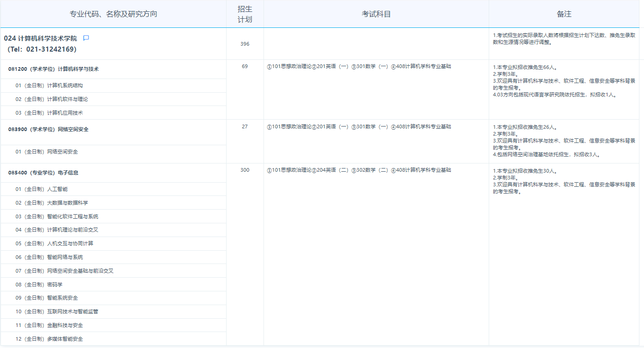The height and width of the screenshot is (348, 644).
Task: Select the 085400 电子信息 major heading
Action: point(43,173)
